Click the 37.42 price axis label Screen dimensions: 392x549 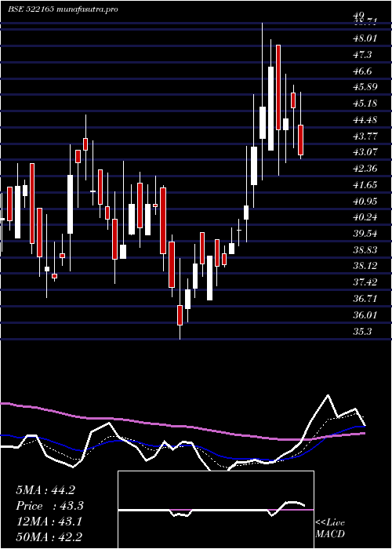coord(365,282)
